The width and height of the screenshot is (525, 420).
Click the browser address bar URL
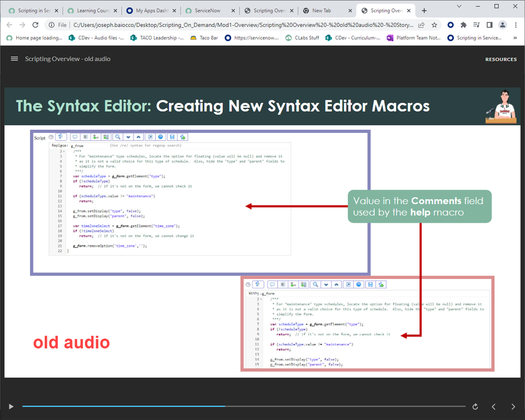[x=242, y=25]
